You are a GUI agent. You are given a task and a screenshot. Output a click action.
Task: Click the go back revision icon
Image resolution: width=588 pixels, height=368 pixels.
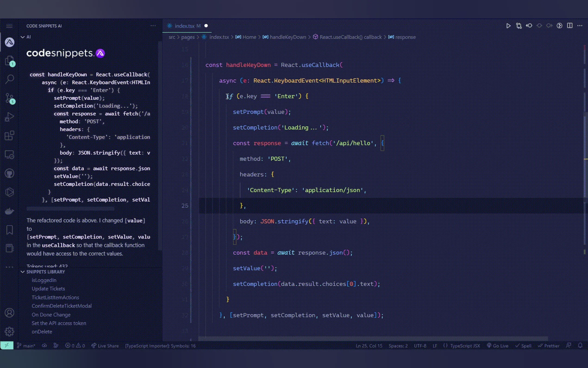[529, 25]
